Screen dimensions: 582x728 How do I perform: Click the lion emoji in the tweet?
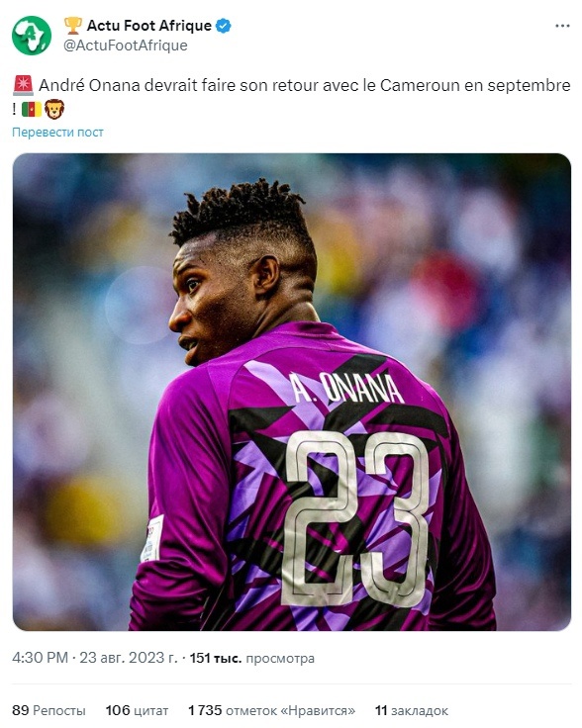click(x=54, y=109)
